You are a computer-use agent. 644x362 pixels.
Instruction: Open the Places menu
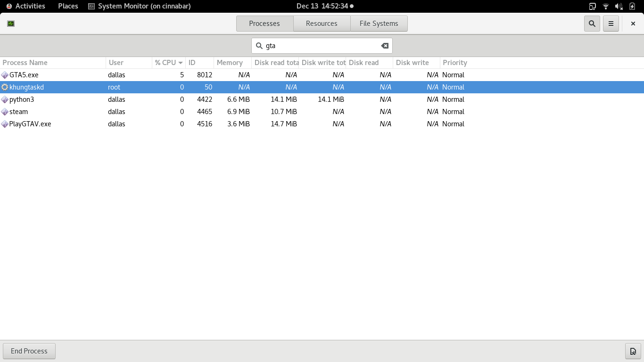[68, 6]
